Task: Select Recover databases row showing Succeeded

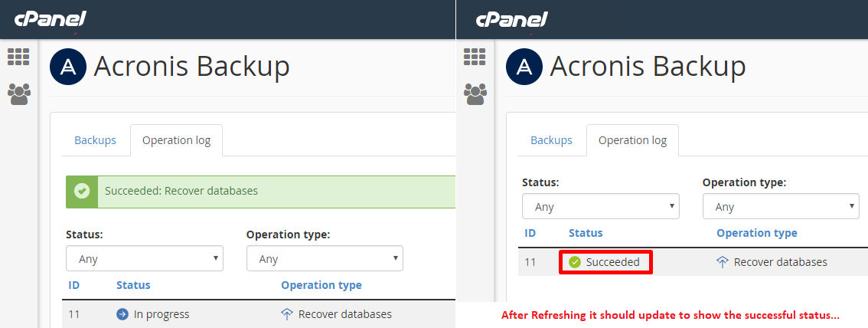Action: (x=780, y=262)
